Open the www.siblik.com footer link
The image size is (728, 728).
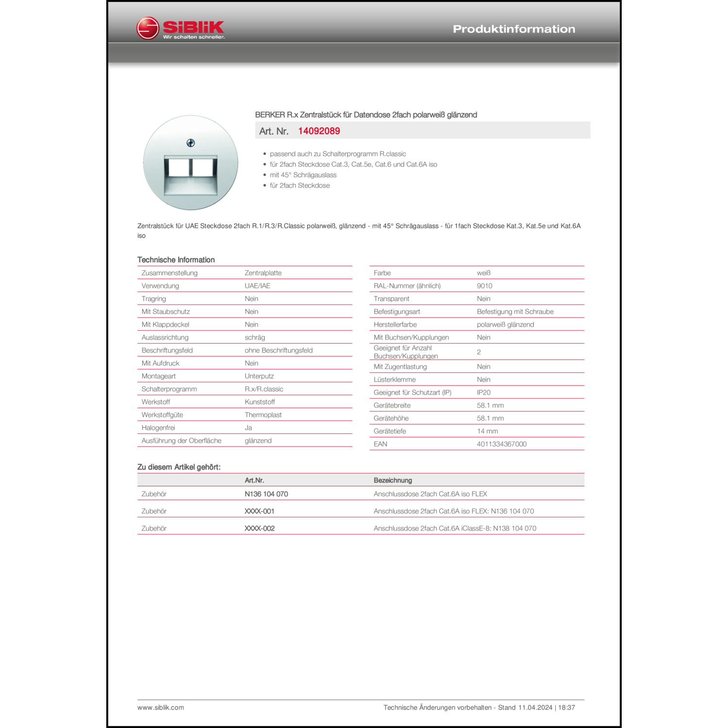(161, 708)
